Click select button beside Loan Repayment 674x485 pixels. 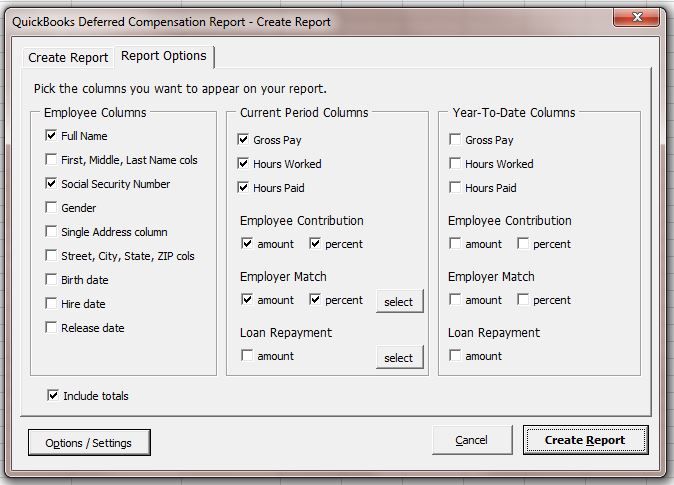(x=398, y=357)
